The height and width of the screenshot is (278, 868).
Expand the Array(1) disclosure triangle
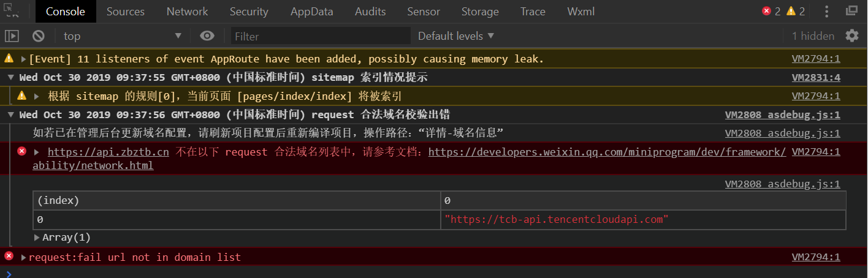point(37,238)
